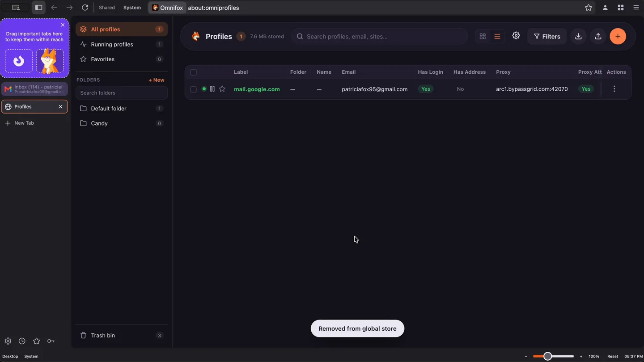Viewport: 644px width, 362px height.
Task: Check the select-all header checkbox
Action: 193,72
